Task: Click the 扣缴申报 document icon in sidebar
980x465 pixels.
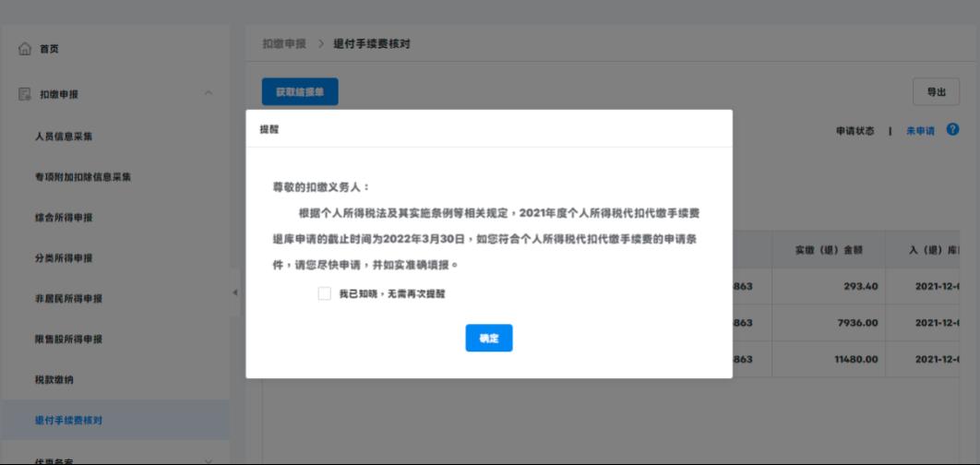Action: coord(25,94)
